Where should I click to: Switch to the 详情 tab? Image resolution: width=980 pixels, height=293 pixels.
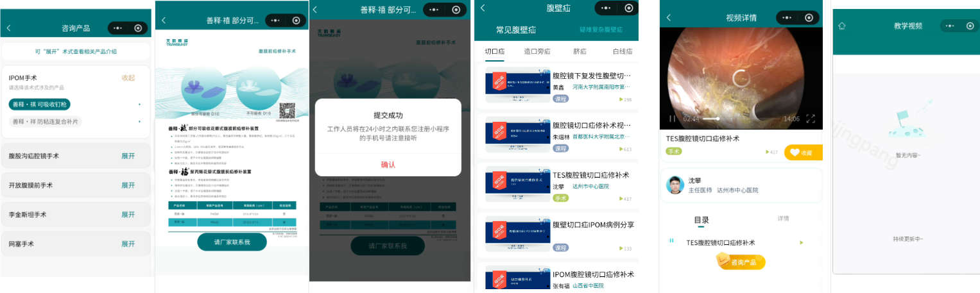point(784,219)
